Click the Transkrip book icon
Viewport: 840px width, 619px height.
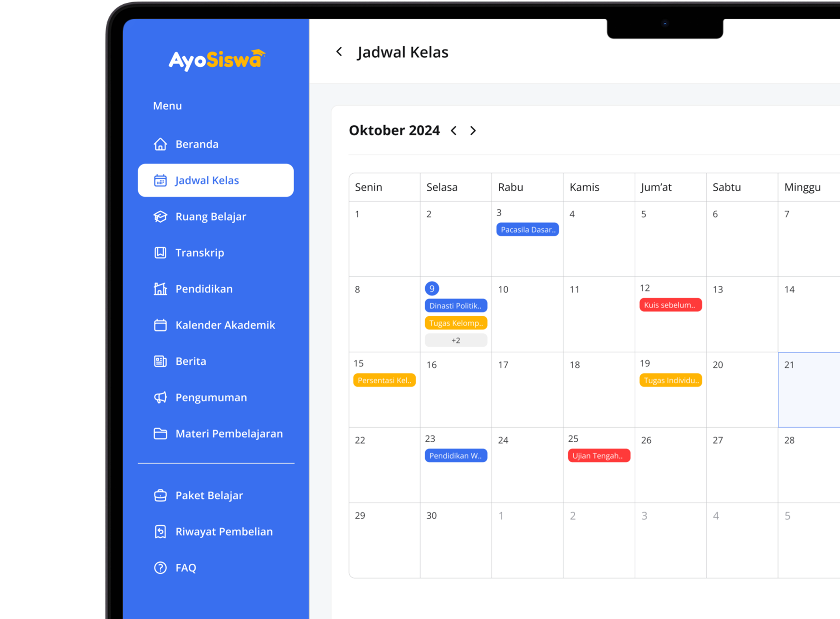[160, 253]
